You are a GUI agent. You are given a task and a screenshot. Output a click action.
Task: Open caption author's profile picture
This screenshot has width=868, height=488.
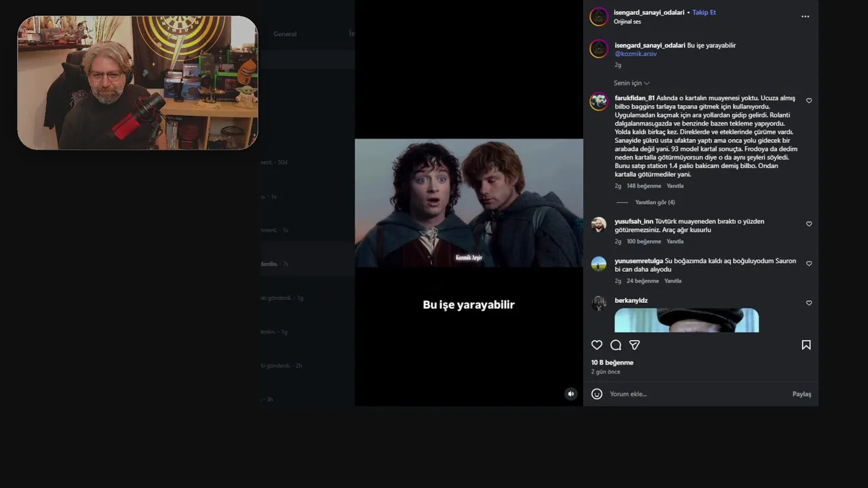(x=599, y=49)
